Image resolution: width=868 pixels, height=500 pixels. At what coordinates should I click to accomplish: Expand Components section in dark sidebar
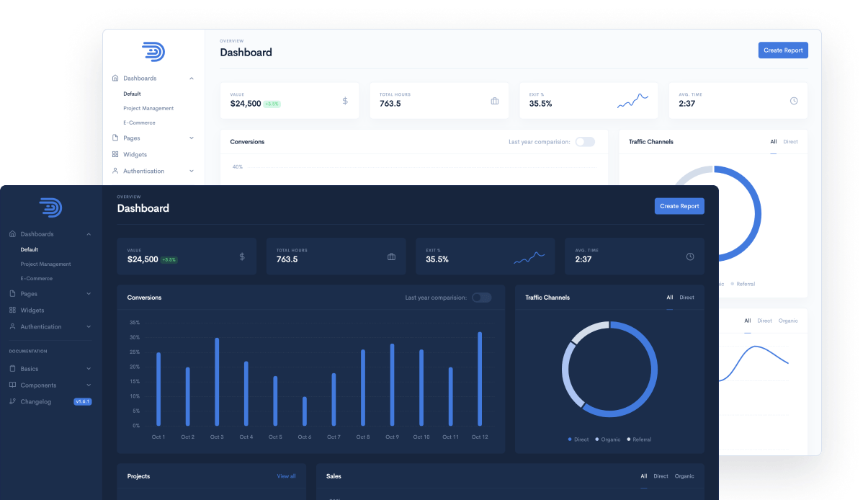89,385
